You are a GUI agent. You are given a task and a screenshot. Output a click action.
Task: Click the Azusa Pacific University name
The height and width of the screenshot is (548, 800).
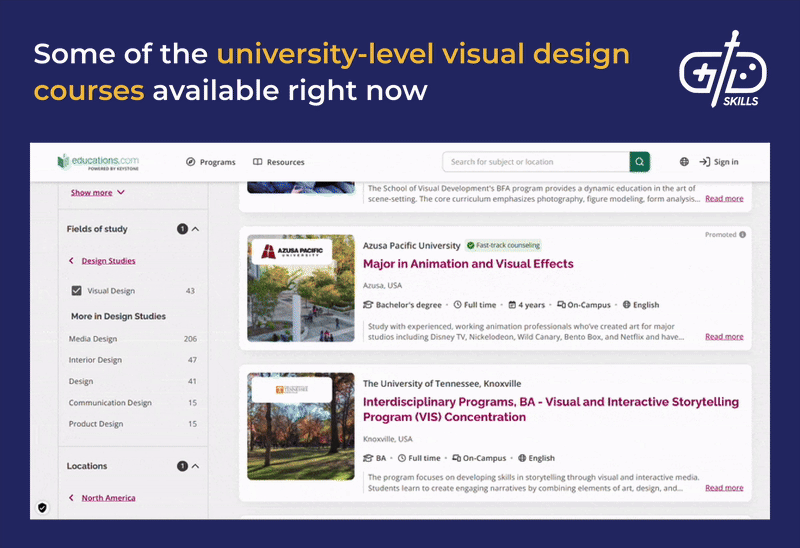[x=411, y=245]
